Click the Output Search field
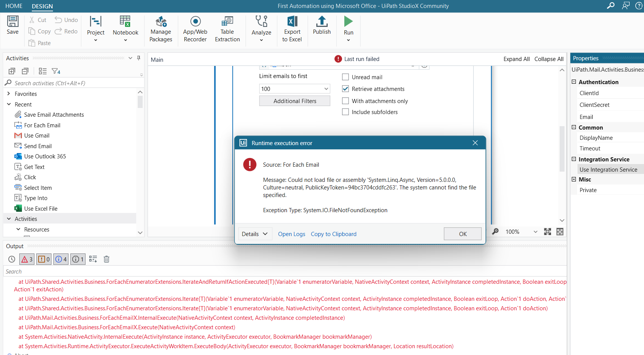This screenshot has width=644, height=355. coord(285,271)
